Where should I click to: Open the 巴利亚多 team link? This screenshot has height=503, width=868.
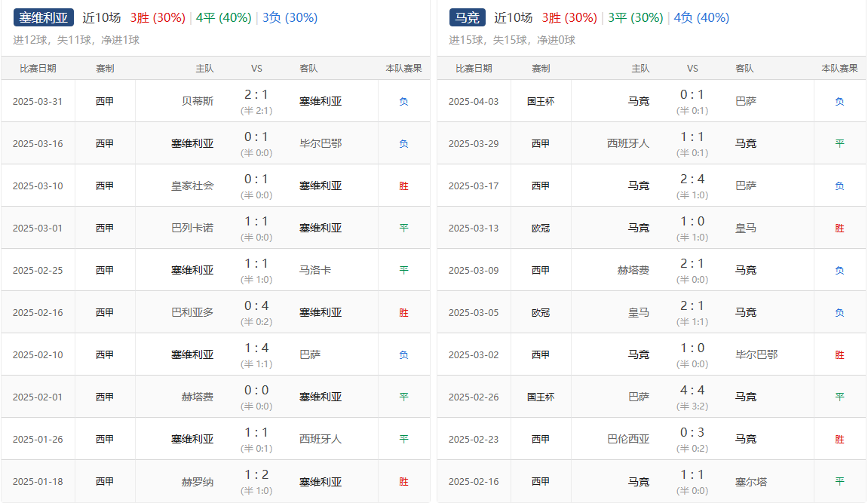192,312
